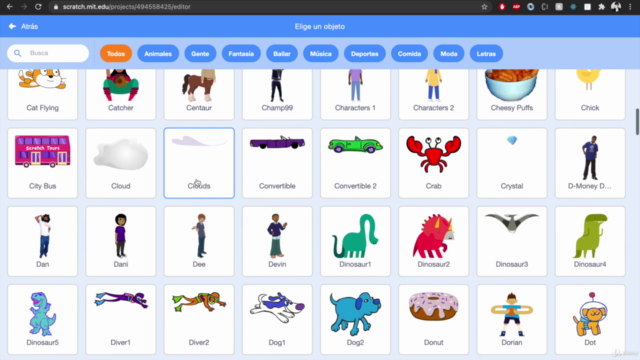Open the Dot sprite
640x360 pixels.
[590, 320]
